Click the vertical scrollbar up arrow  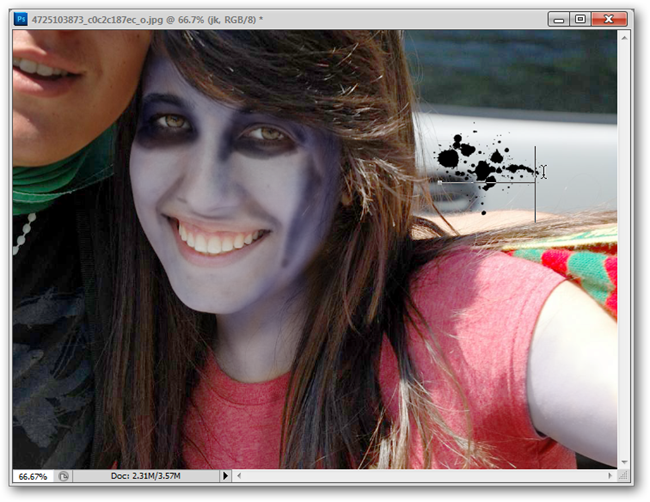[625, 37]
